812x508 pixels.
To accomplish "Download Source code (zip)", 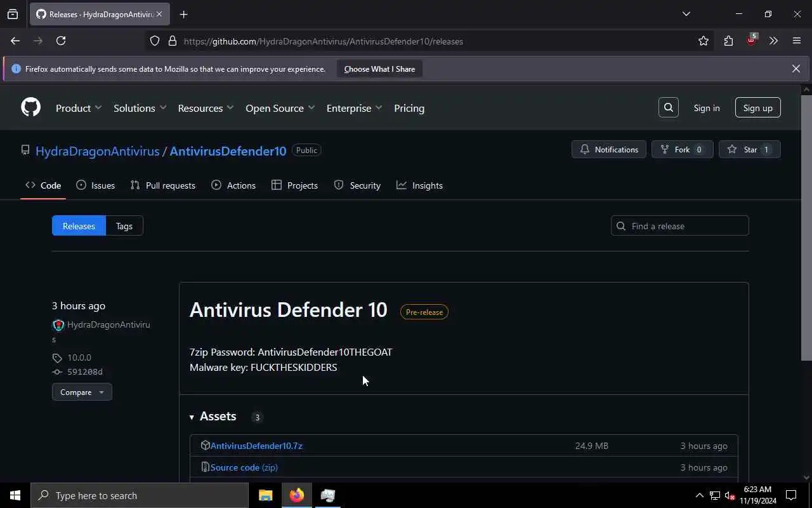I will 244,467.
